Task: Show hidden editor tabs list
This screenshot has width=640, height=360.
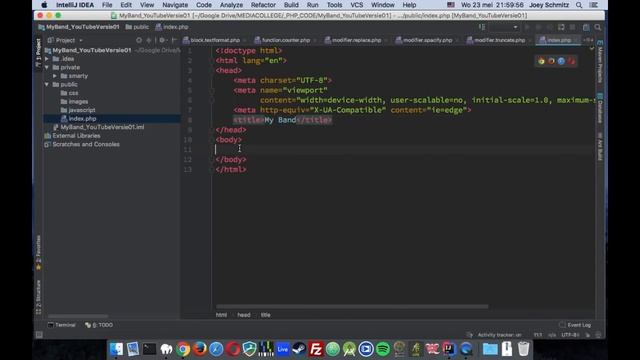Action: coord(588,40)
